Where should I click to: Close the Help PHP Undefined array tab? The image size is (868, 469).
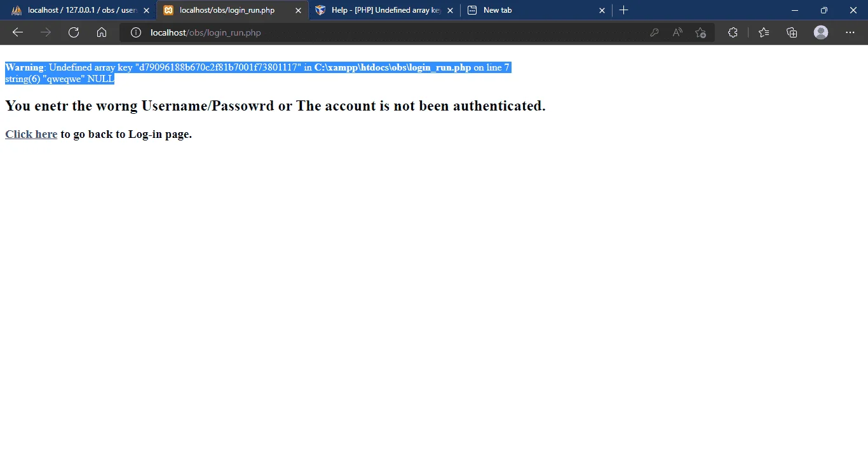coord(450,10)
